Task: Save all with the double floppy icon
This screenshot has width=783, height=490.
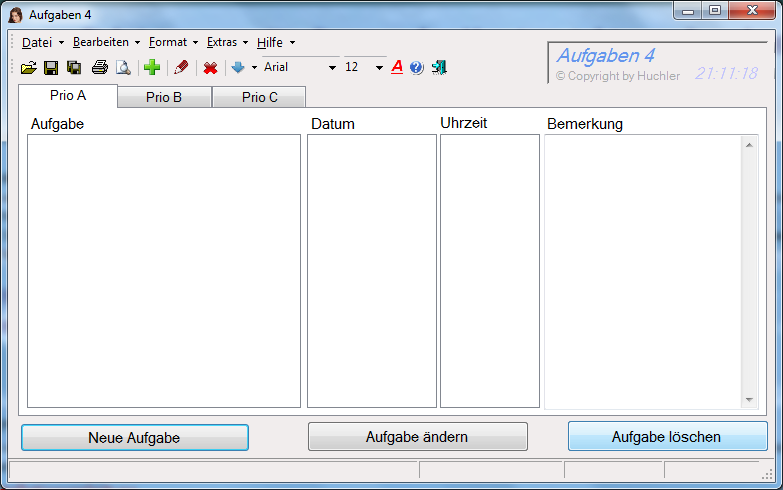Action: tap(74, 67)
